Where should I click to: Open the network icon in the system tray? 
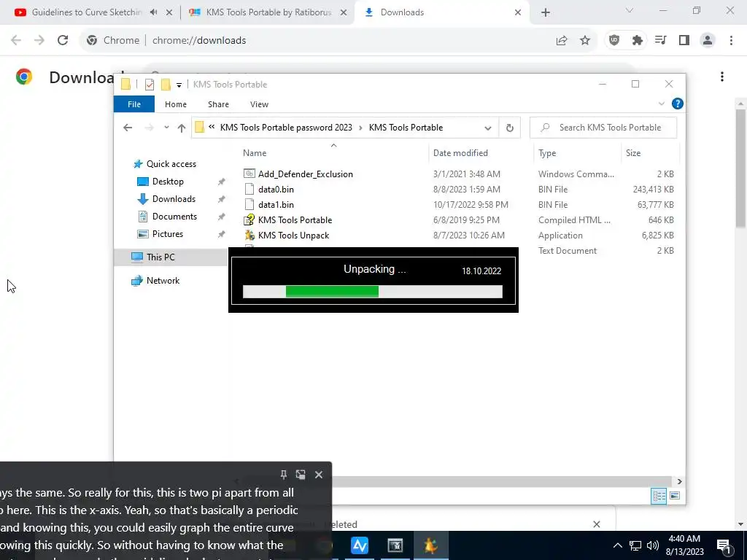(x=635, y=545)
